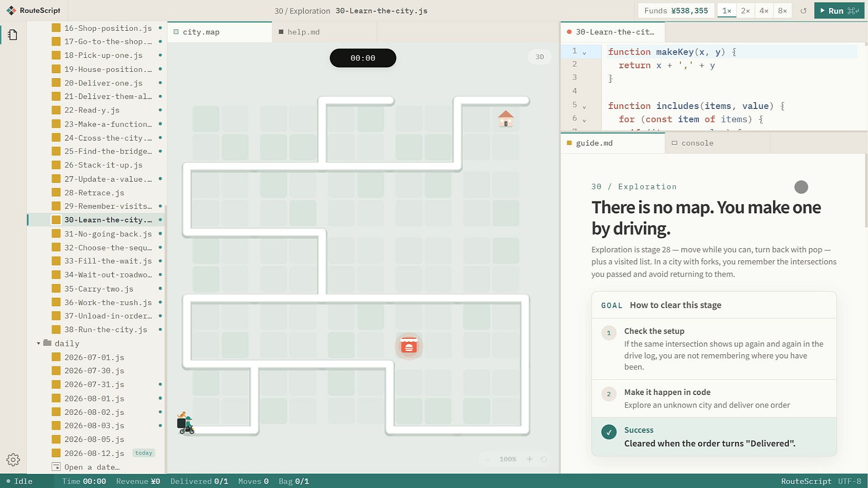Set speed to 4x
Image resolution: width=868 pixels, height=488 pixels.
pyautogui.click(x=764, y=10)
